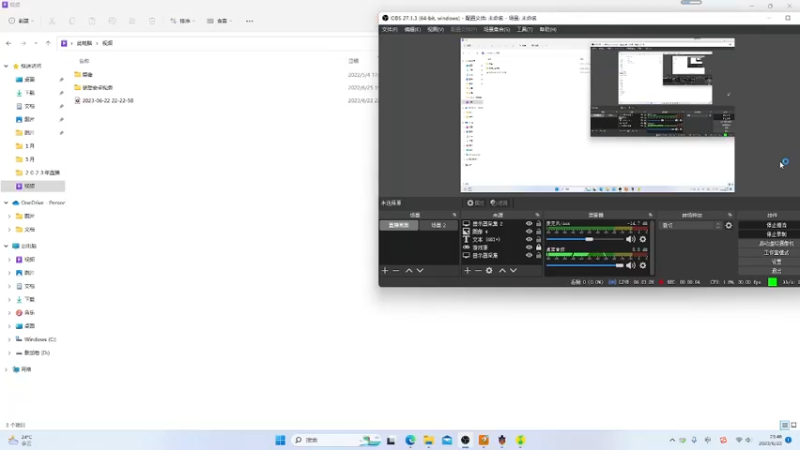Open the New dropdown in Explorer toolbar
Viewport: 800px width, 450px height.
click(21, 21)
